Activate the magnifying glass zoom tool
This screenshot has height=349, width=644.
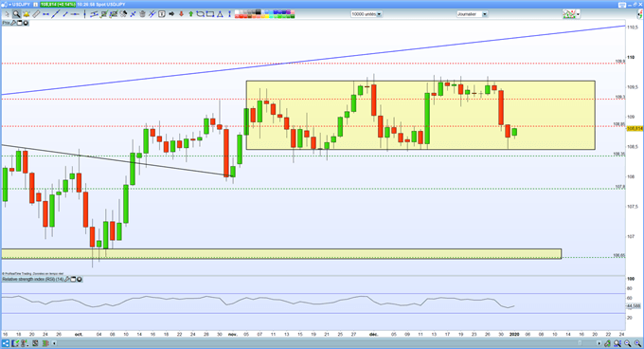[16, 14]
